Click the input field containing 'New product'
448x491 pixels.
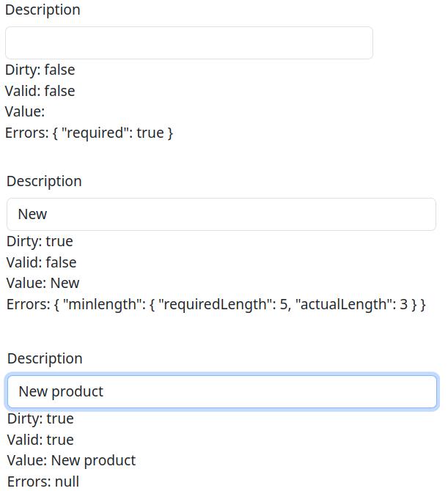(x=221, y=391)
